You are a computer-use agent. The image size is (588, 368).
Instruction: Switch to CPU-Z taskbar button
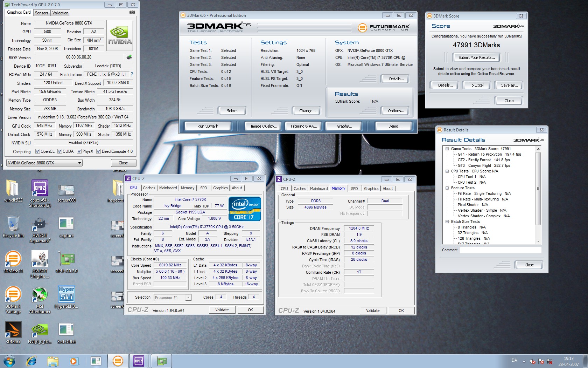(x=139, y=361)
